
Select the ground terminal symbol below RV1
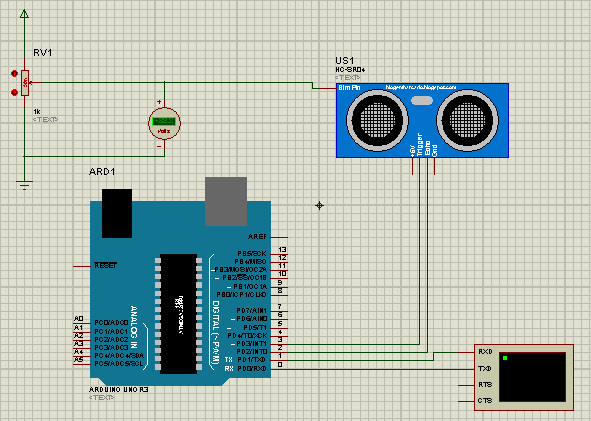pos(24,185)
